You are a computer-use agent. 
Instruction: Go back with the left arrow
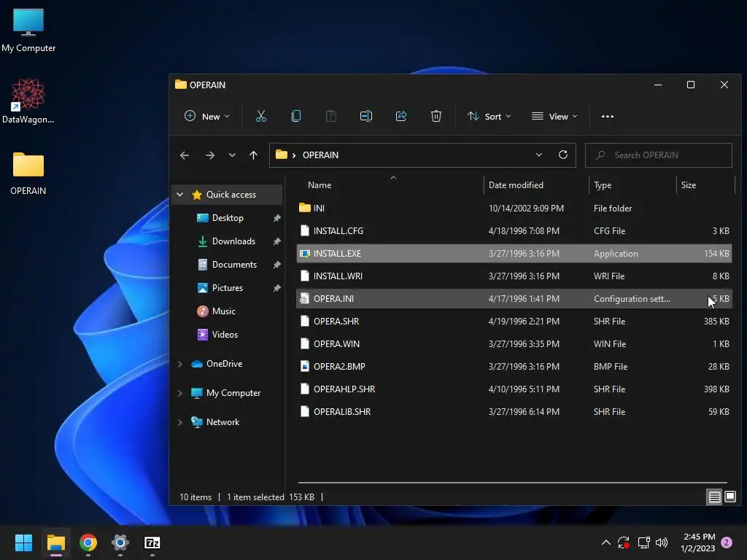coord(185,155)
